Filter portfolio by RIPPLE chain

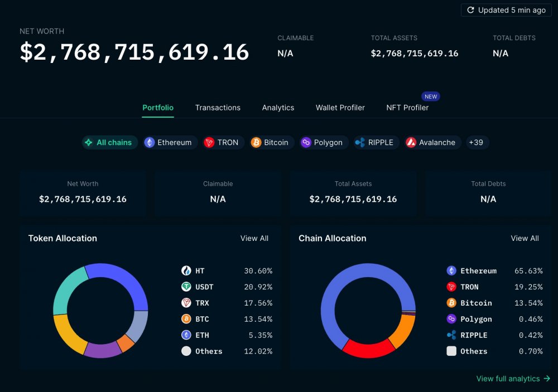click(x=377, y=142)
